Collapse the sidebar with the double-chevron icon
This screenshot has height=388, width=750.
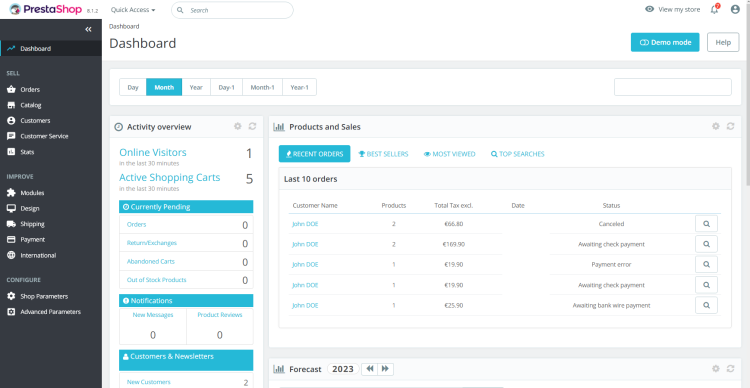click(88, 30)
